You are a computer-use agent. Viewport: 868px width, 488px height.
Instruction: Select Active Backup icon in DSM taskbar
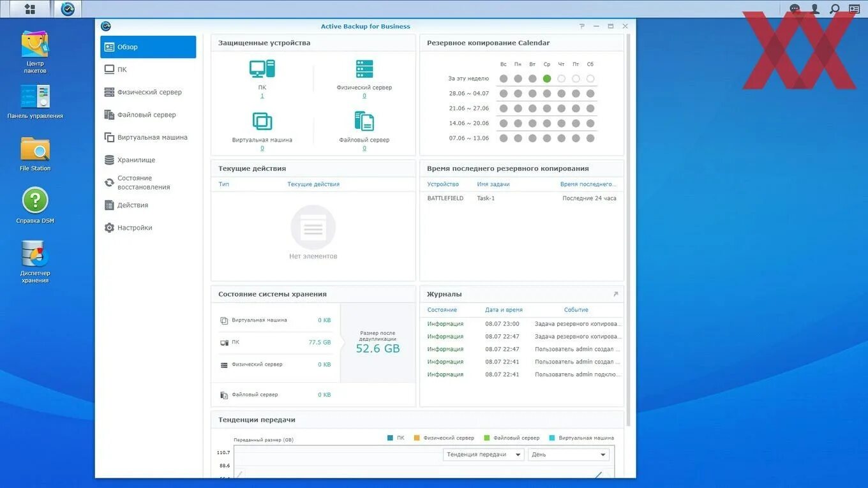[68, 9]
